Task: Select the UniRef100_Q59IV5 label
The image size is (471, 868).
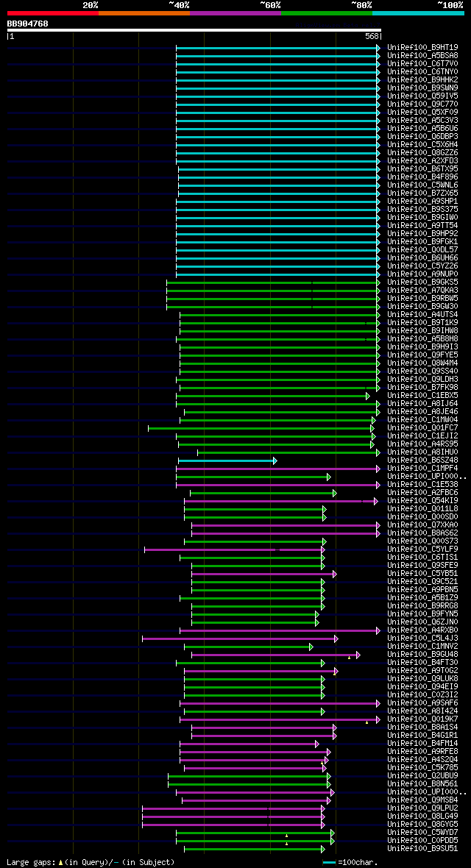Action: point(422,96)
